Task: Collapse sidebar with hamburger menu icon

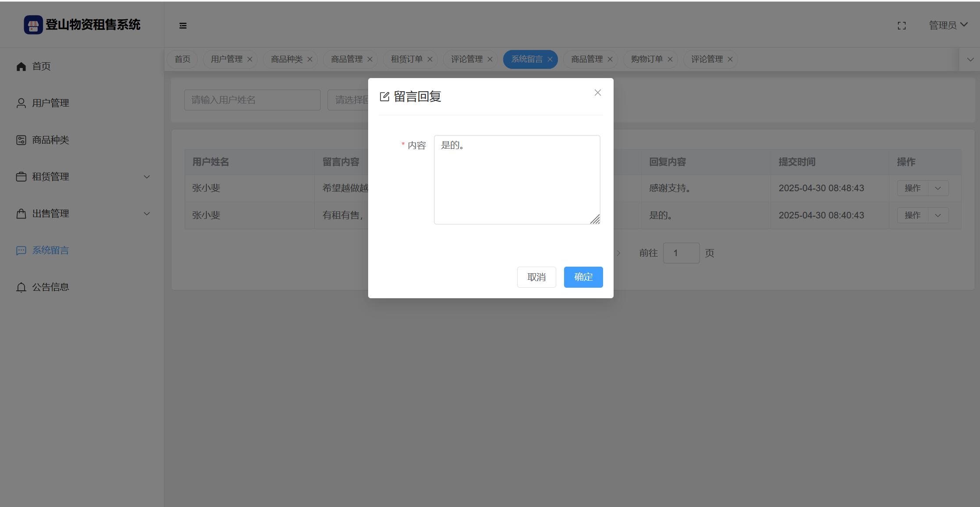Action: (x=183, y=26)
